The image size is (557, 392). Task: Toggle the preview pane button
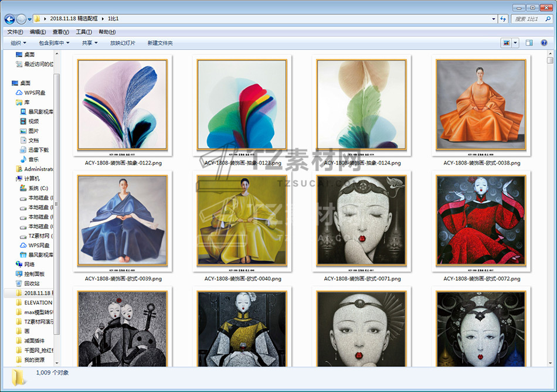529,43
